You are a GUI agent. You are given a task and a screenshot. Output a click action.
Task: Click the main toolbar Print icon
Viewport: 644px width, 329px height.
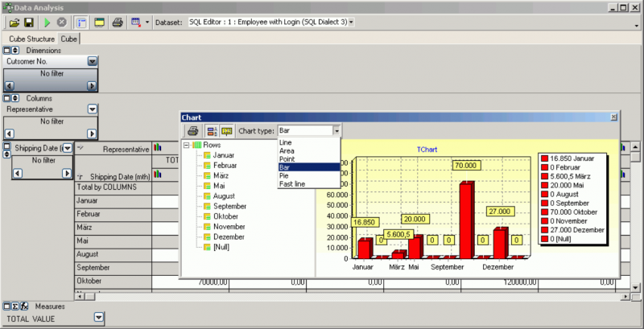pos(118,23)
